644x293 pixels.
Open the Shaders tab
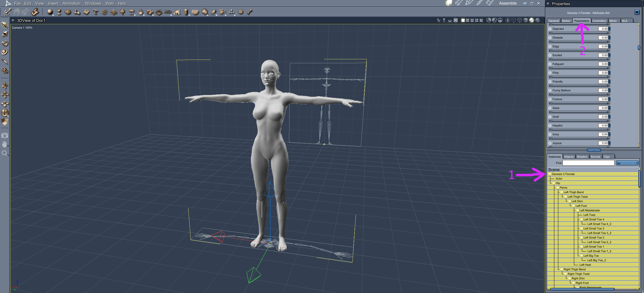582,157
